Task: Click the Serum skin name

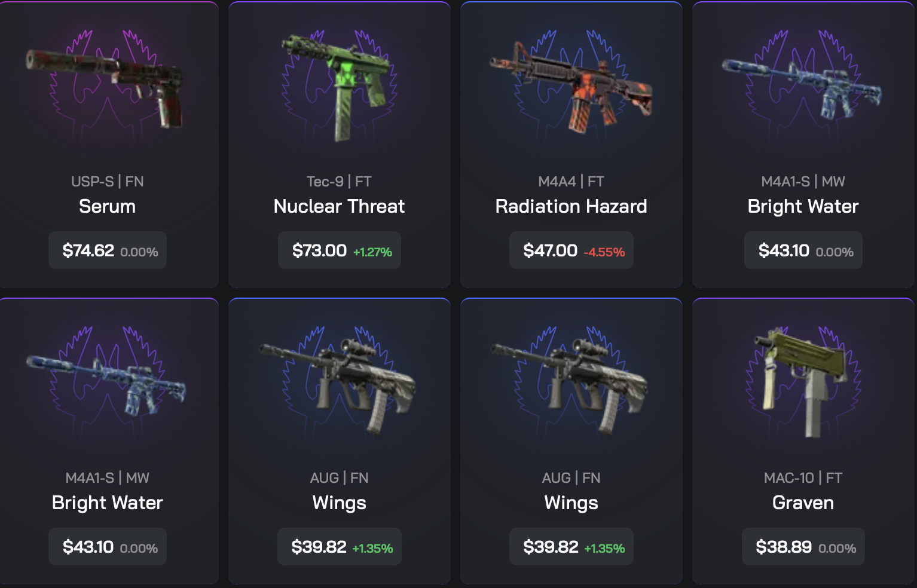Action: [x=108, y=207]
